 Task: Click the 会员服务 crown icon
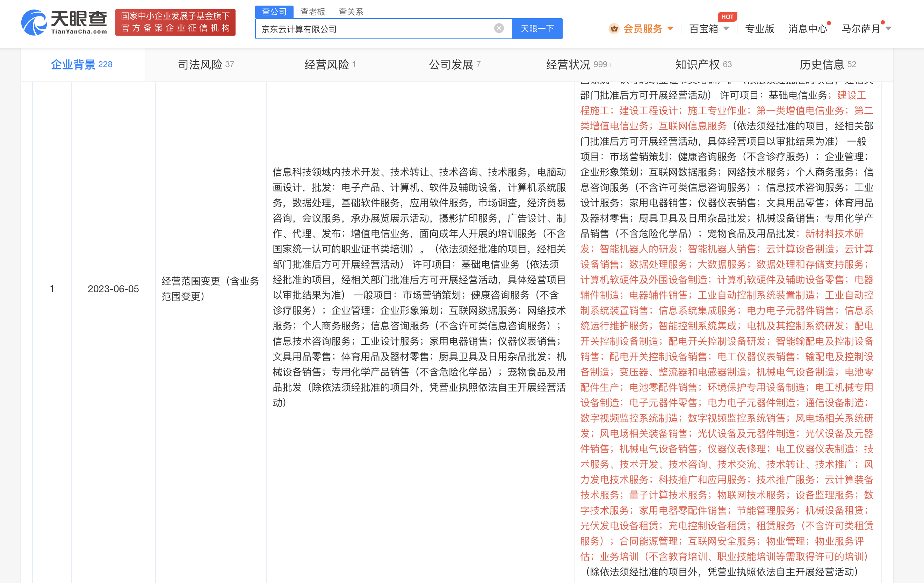pyautogui.click(x=614, y=29)
